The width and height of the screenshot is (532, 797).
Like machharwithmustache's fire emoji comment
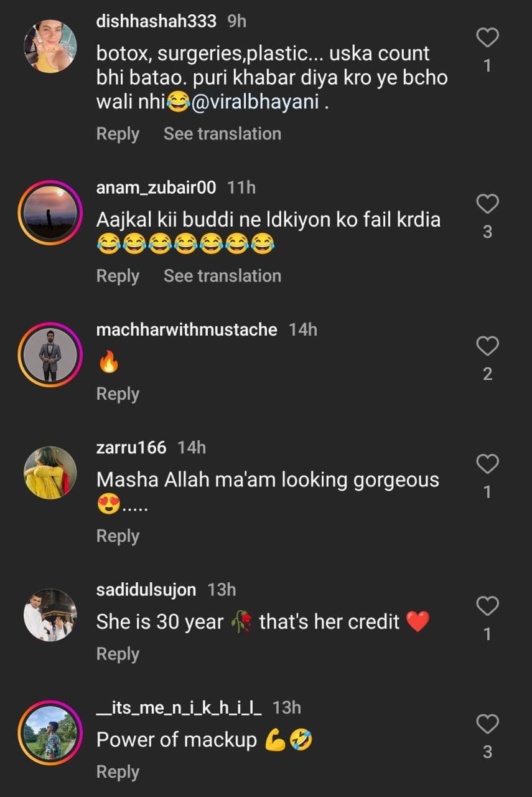point(487,346)
